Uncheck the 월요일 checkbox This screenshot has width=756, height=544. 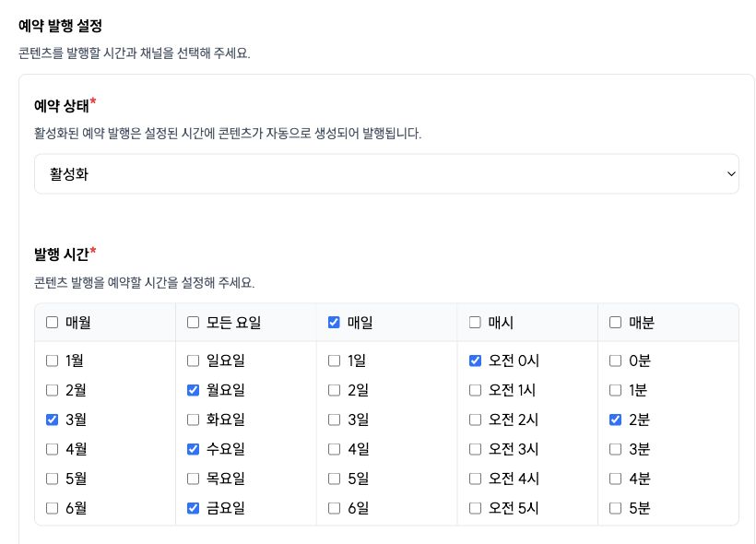pos(193,390)
